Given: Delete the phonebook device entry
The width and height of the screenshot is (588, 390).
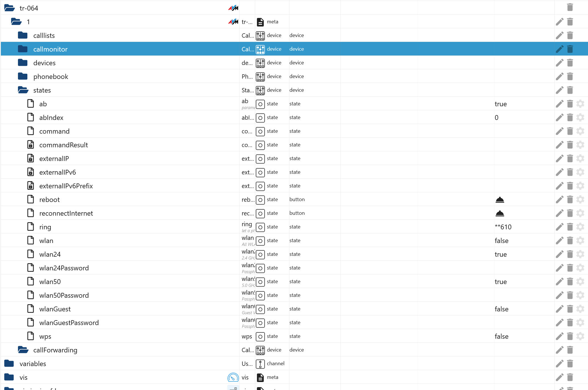Looking at the screenshot, I should (x=570, y=76).
